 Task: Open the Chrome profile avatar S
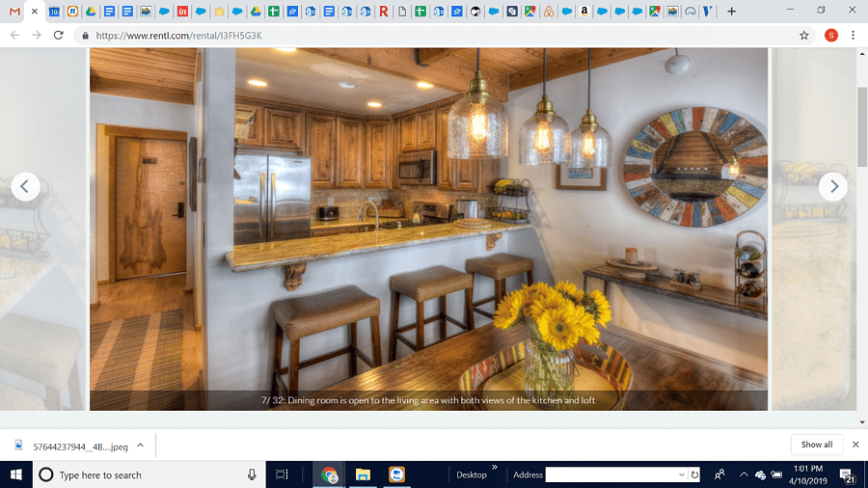point(831,36)
